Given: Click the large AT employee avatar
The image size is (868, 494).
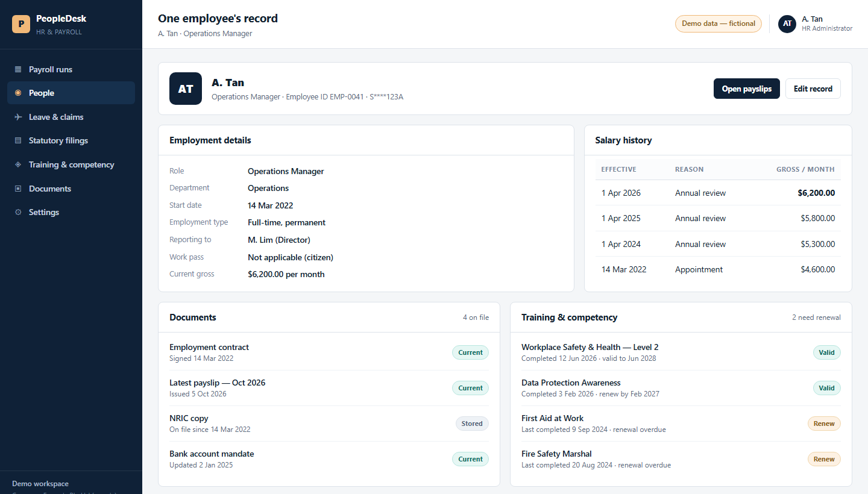Looking at the screenshot, I should 186,89.
